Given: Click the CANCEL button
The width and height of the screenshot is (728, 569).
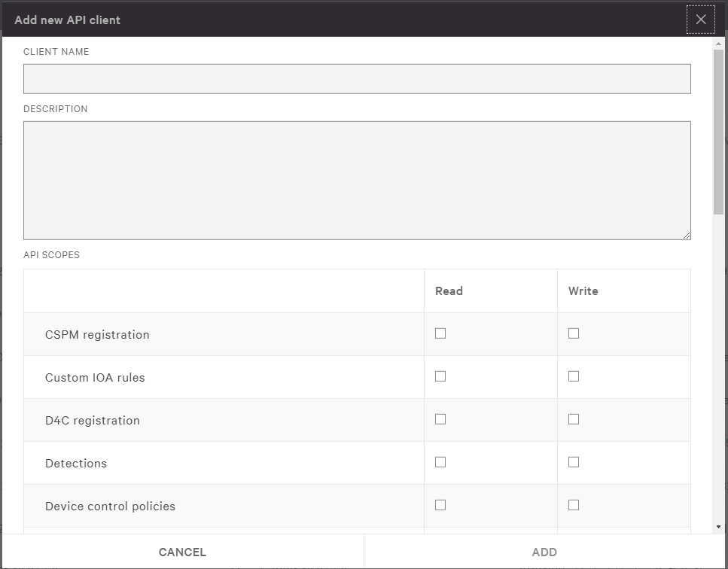Looking at the screenshot, I should [182, 552].
